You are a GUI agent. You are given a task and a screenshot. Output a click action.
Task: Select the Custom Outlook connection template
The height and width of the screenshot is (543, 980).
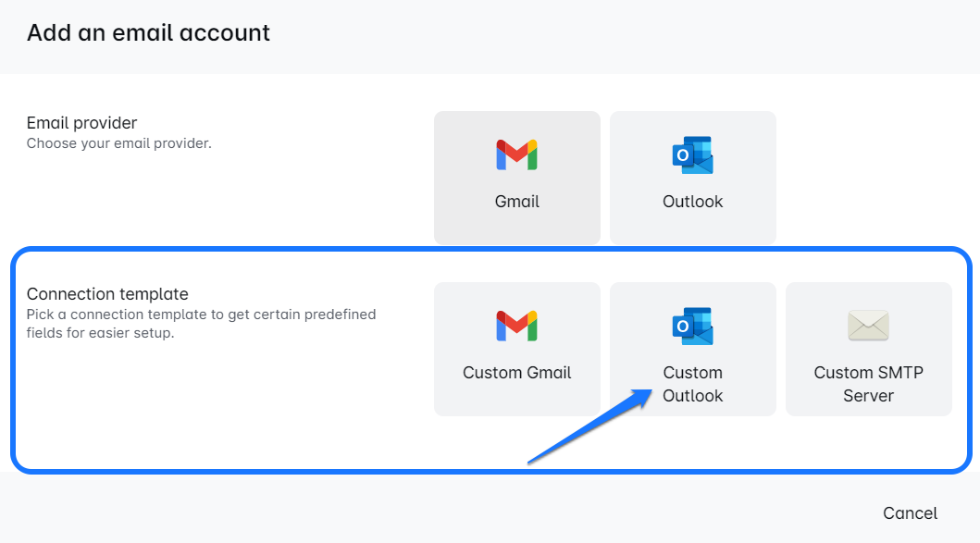point(692,349)
